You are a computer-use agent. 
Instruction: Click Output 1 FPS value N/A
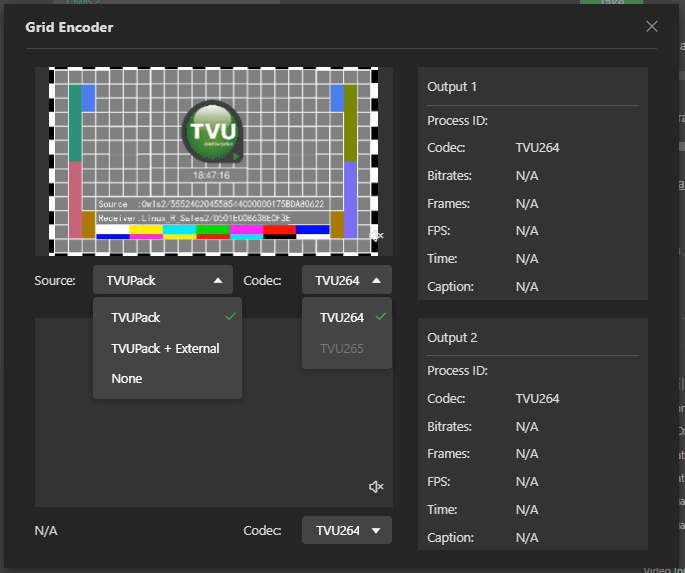pos(527,231)
